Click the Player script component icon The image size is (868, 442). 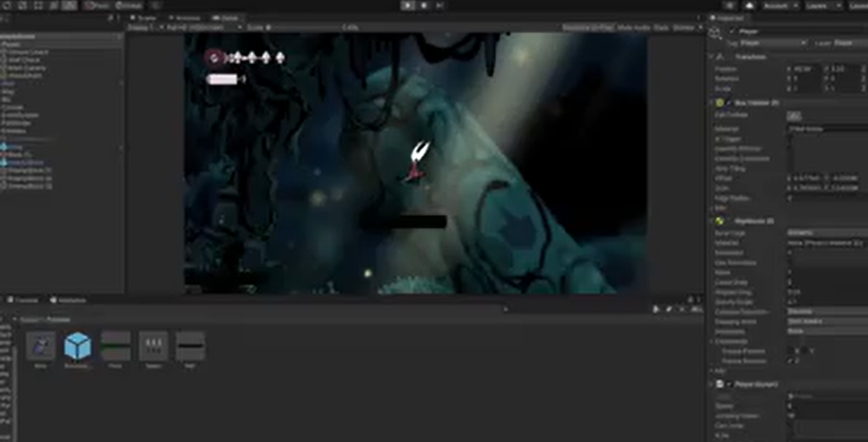pos(720,384)
